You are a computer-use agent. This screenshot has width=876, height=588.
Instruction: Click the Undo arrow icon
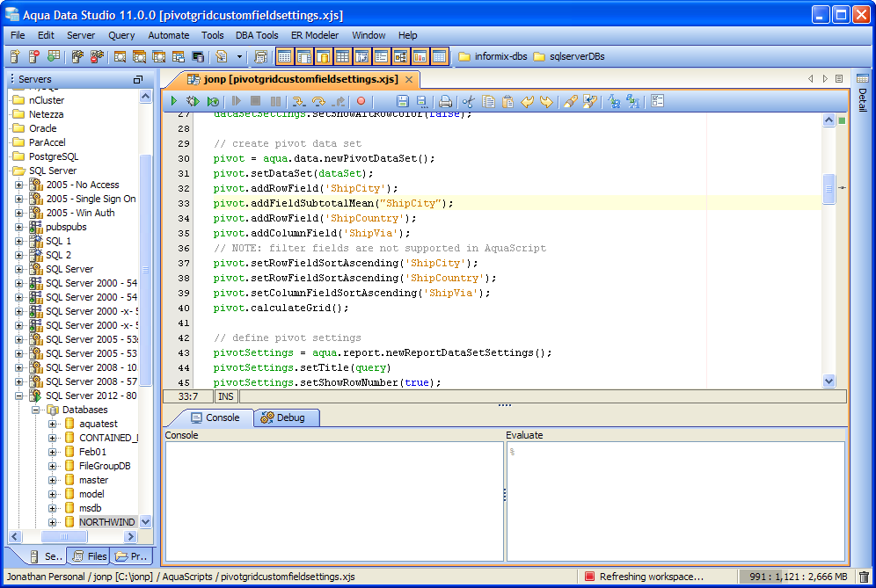[x=527, y=102]
